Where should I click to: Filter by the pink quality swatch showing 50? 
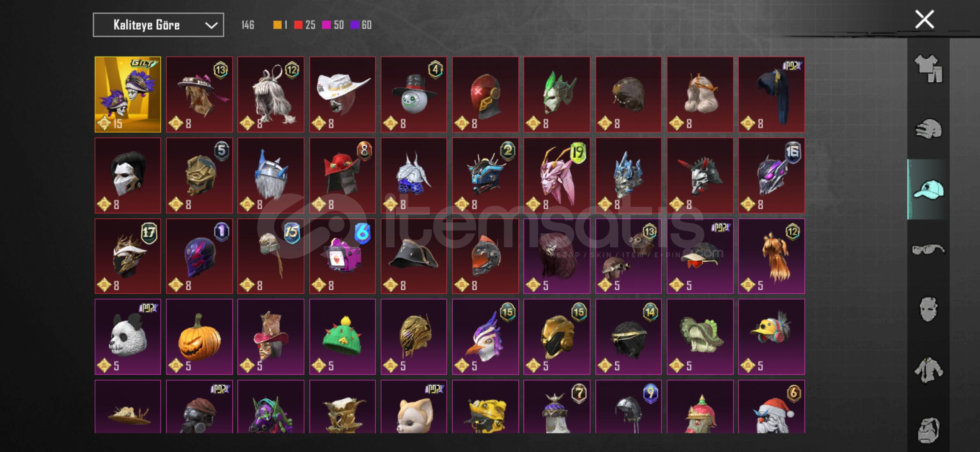pos(333,25)
